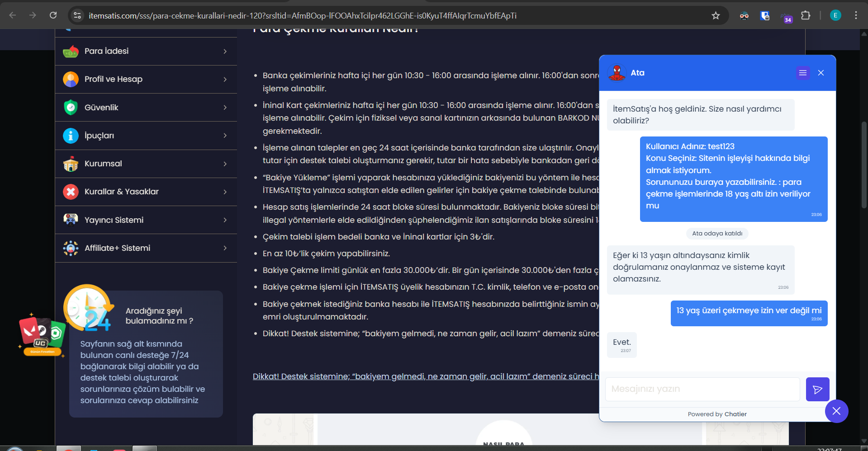
Task: Click the 'İtemSatış'a hoş geldiniz' welcome message
Action: tap(701, 115)
